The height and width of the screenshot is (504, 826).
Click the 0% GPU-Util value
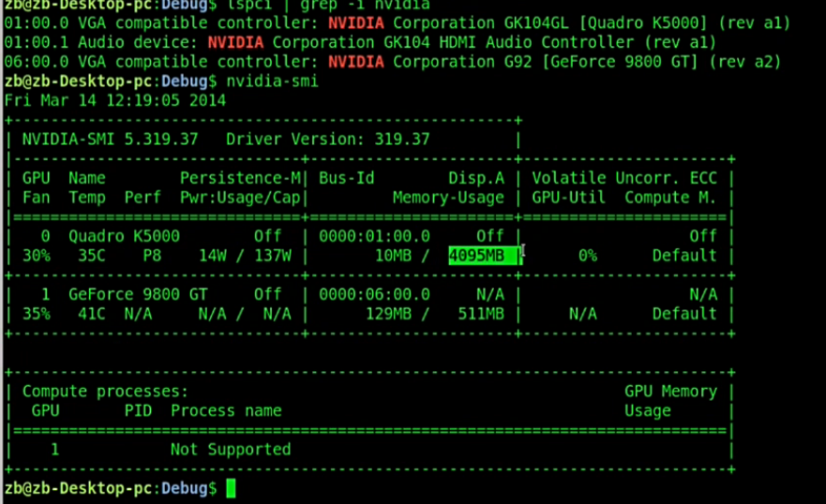[x=588, y=256]
